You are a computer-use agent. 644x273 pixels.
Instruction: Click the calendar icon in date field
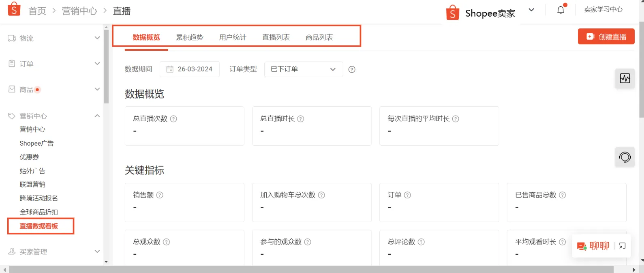170,69
